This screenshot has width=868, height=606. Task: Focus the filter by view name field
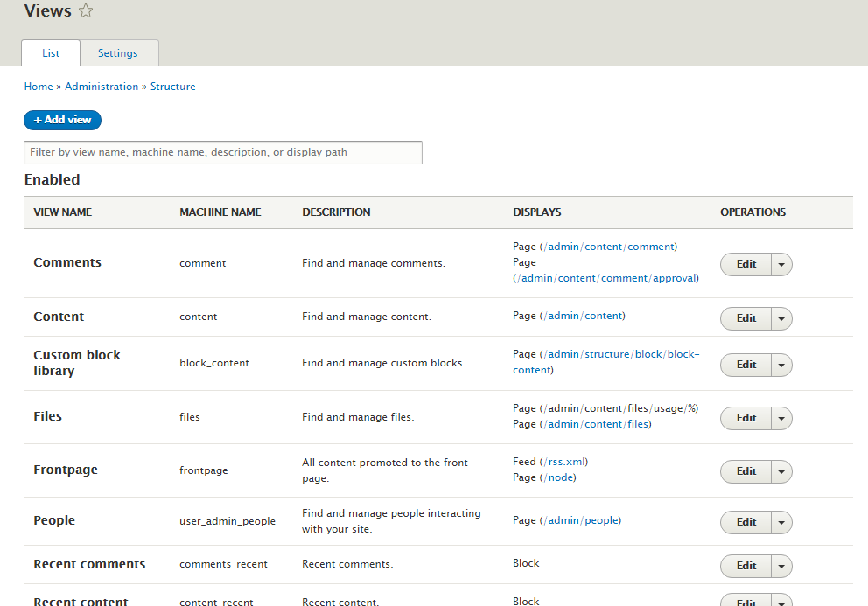(223, 153)
